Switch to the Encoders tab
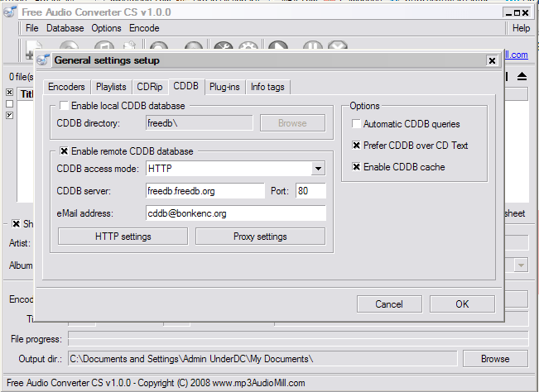This screenshot has width=539, height=392. [66, 87]
